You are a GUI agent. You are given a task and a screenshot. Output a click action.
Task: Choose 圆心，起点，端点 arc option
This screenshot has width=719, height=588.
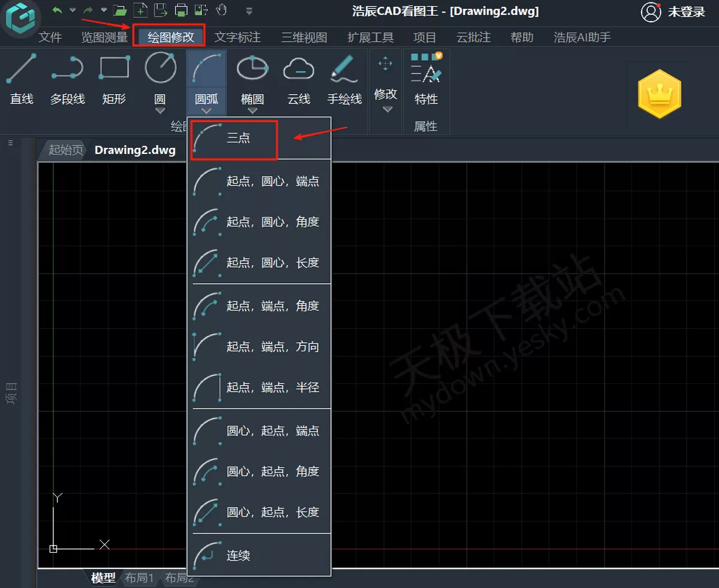pyautogui.click(x=261, y=431)
